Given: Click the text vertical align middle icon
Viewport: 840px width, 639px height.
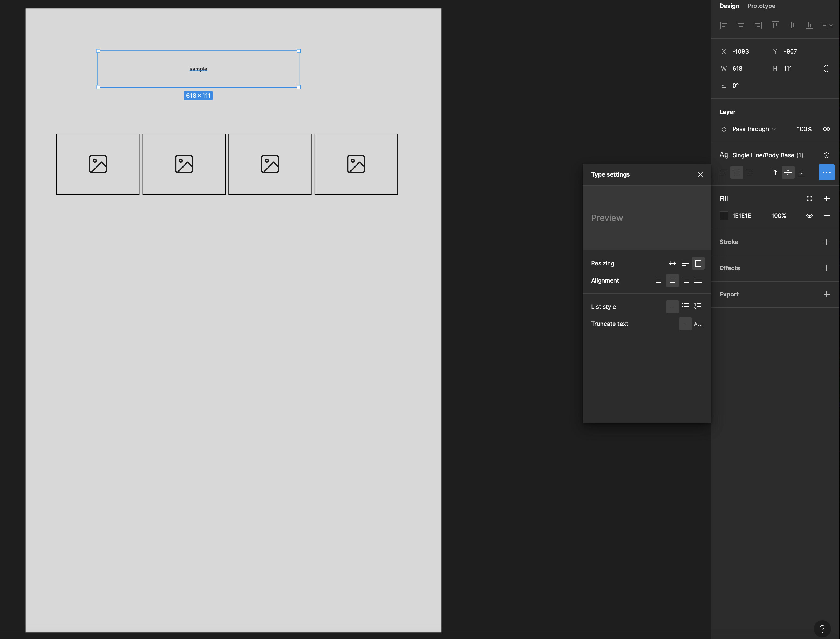Looking at the screenshot, I should 788,173.
